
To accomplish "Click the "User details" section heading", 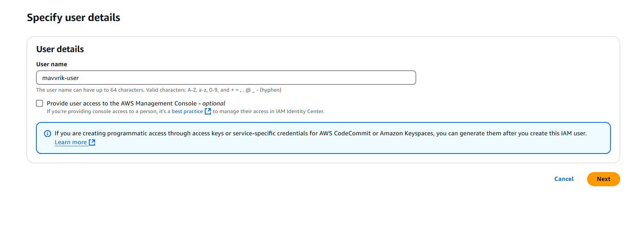I will pos(60,49).
